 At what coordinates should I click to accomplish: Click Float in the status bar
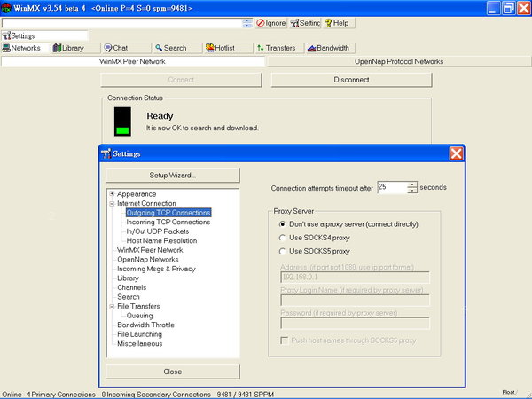coord(508,392)
